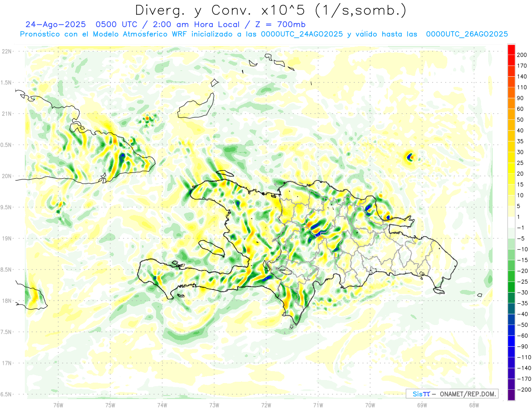Click the 20N latitude label
This screenshot has height=411, width=532.
(6, 176)
